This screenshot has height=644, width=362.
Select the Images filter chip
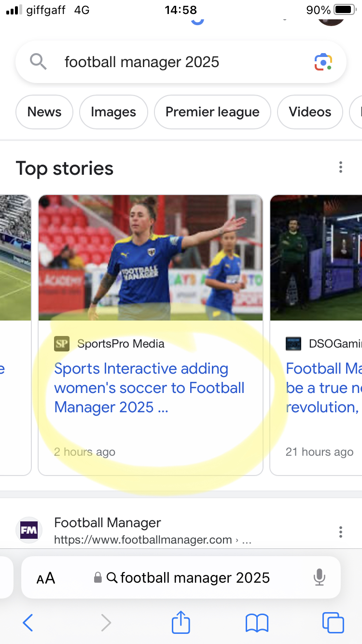[x=113, y=112]
